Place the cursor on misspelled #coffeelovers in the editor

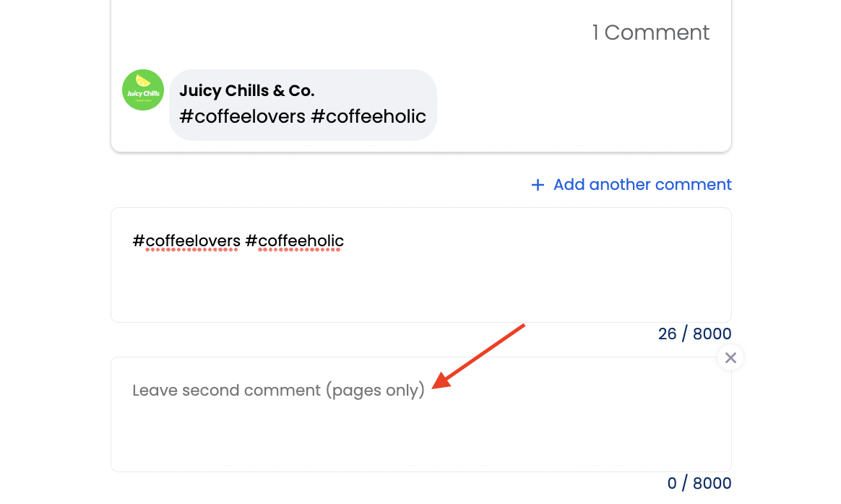(186, 241)
